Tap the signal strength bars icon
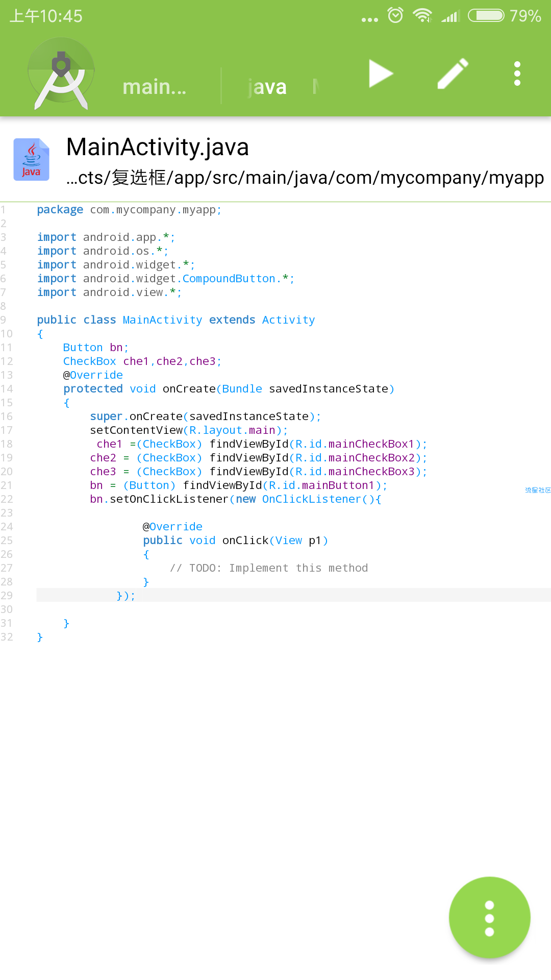 pos(450,15)
